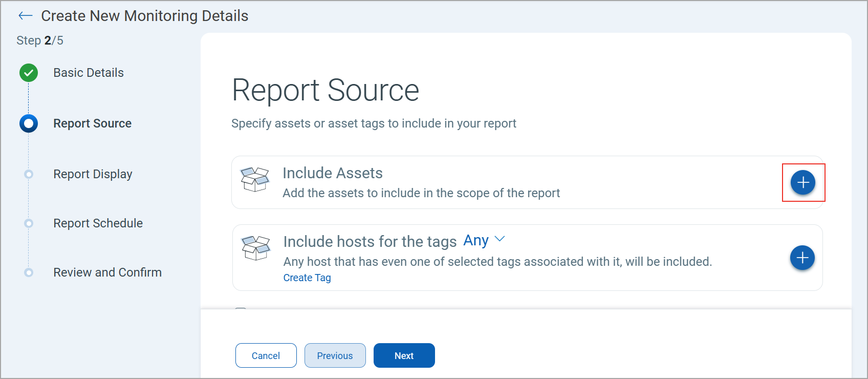
Task: Proceed with the Next button
Action: pyautogui.click(x=404, y=355)
